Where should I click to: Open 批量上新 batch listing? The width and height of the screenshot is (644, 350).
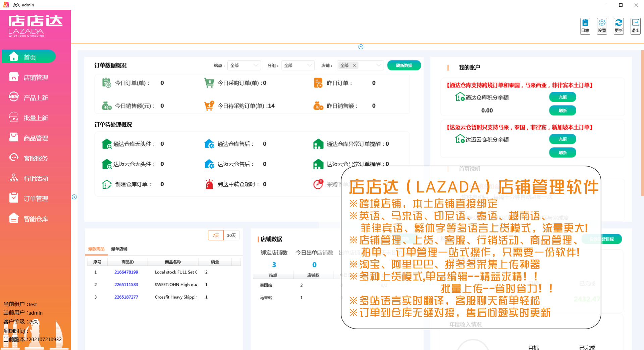tap(36, 118)
